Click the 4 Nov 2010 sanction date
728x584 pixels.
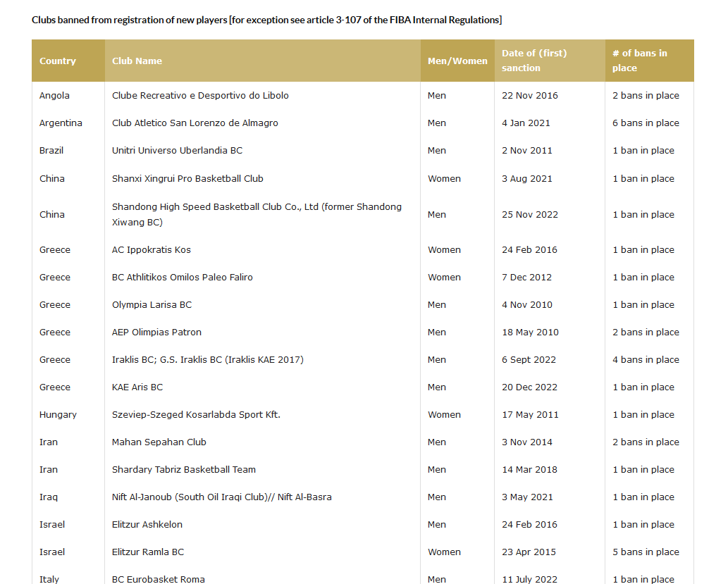click(527, 305)
